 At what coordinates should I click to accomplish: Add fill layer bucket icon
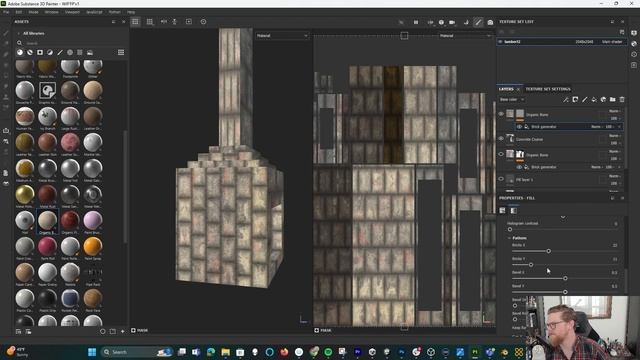594,100
